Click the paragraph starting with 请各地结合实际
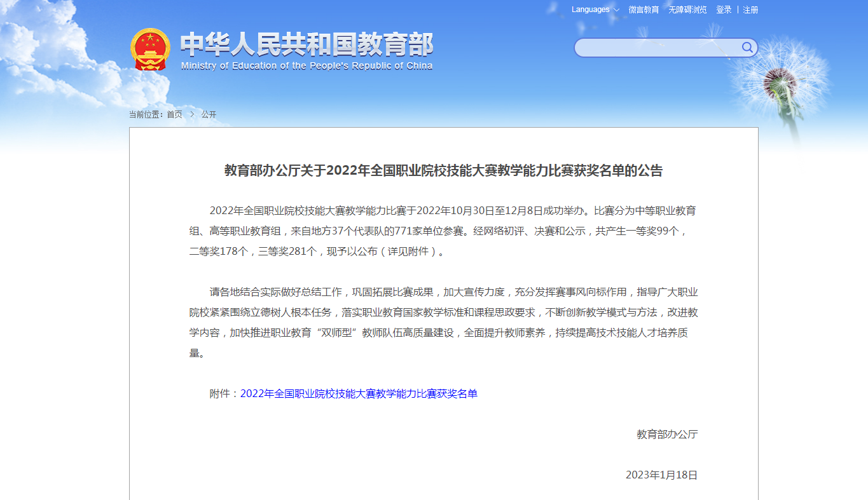 pos(443,323)
